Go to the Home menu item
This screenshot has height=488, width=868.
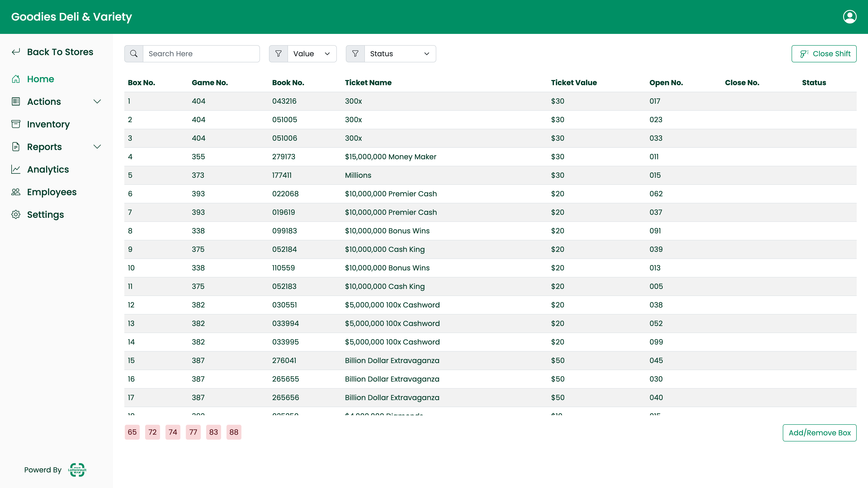pos(40,79)
